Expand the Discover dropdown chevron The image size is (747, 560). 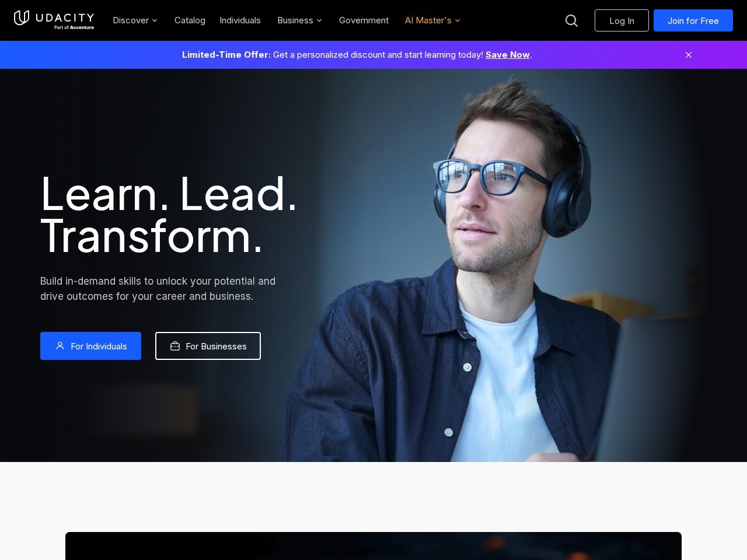coord(155,20)
